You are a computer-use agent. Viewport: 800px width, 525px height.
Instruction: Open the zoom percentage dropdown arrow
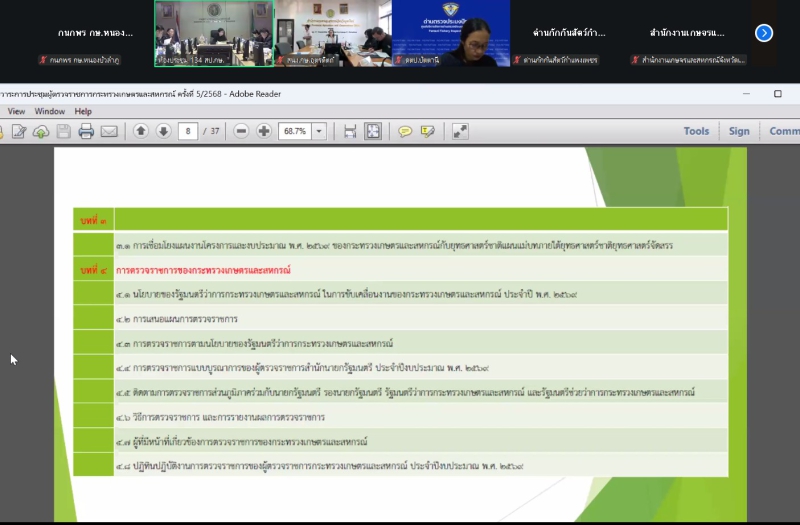tap(319, 131)
